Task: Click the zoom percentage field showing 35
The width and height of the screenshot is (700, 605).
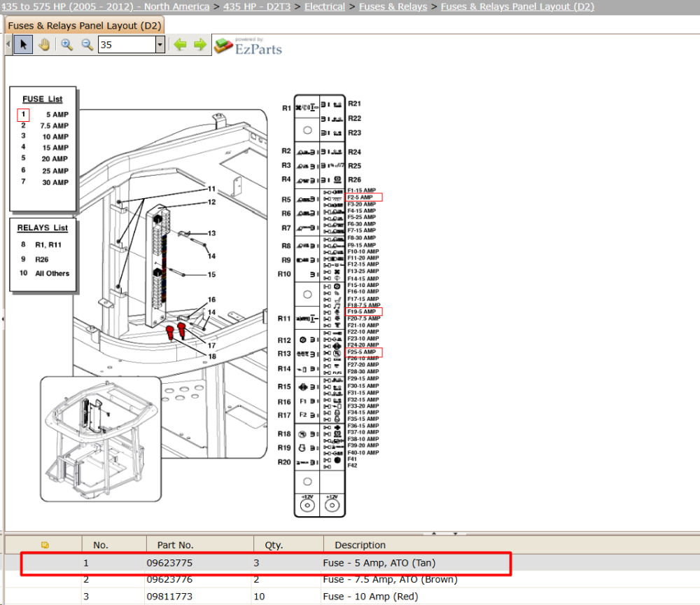Action: point(127,45)
